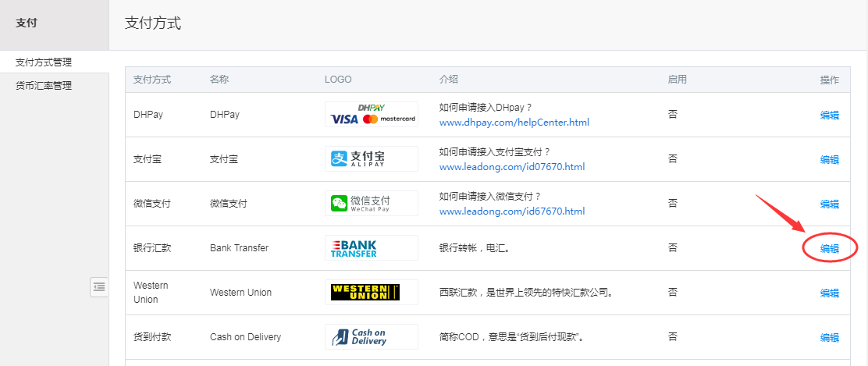
Task: Edit the DHPay payment method
Action: click(829, 115)
